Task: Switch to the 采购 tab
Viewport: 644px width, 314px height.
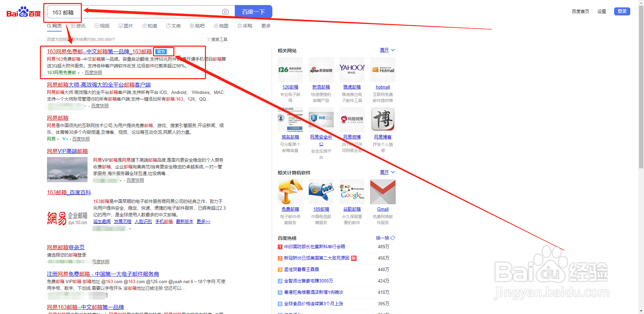Action: click(x=245, y=26)
